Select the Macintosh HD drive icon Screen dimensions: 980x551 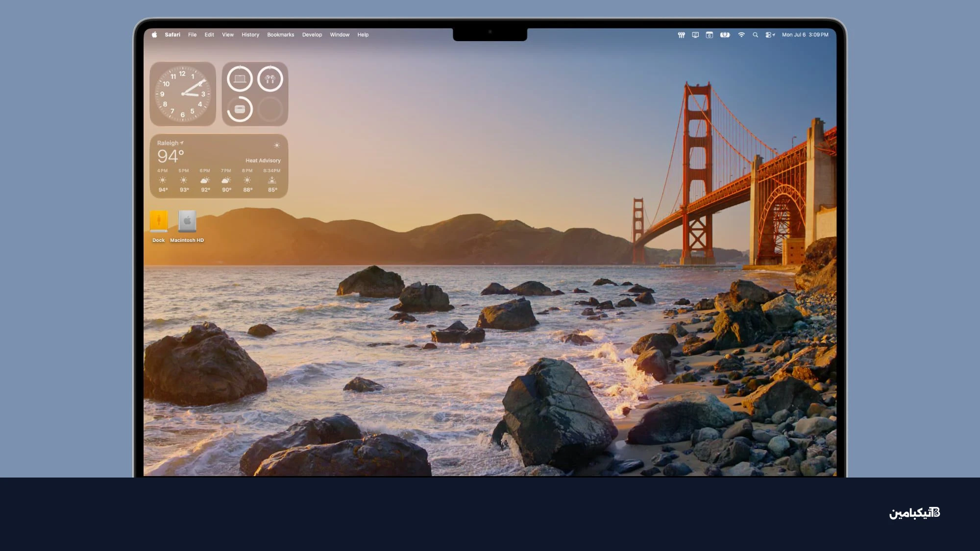click(187, 221)
